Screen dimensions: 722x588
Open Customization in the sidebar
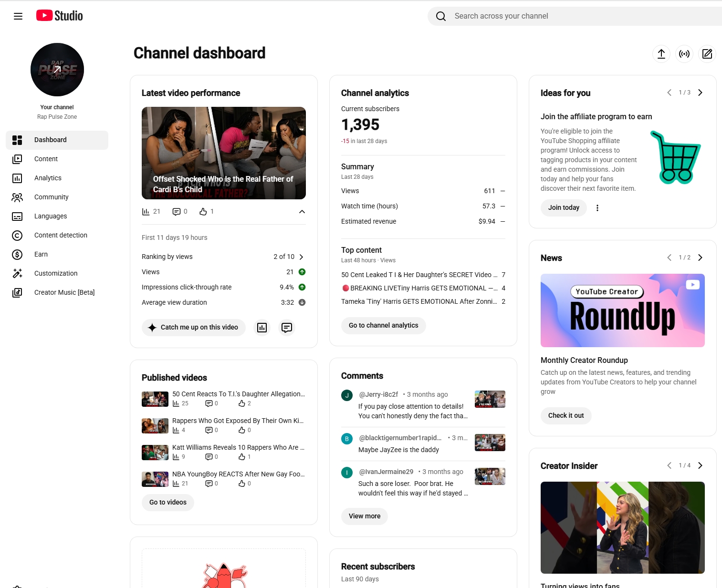pyautogui.click(x=57, y=274)
